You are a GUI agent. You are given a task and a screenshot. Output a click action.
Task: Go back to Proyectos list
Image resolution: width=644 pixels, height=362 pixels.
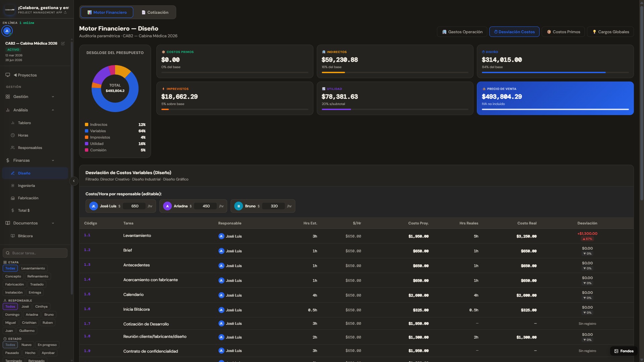click(25, 75)
